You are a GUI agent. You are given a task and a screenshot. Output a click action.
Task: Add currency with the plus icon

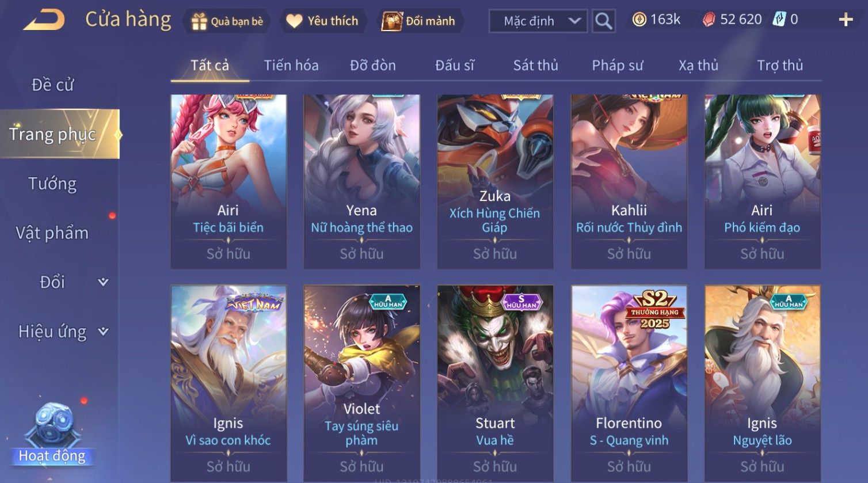[x=846, y=20]
